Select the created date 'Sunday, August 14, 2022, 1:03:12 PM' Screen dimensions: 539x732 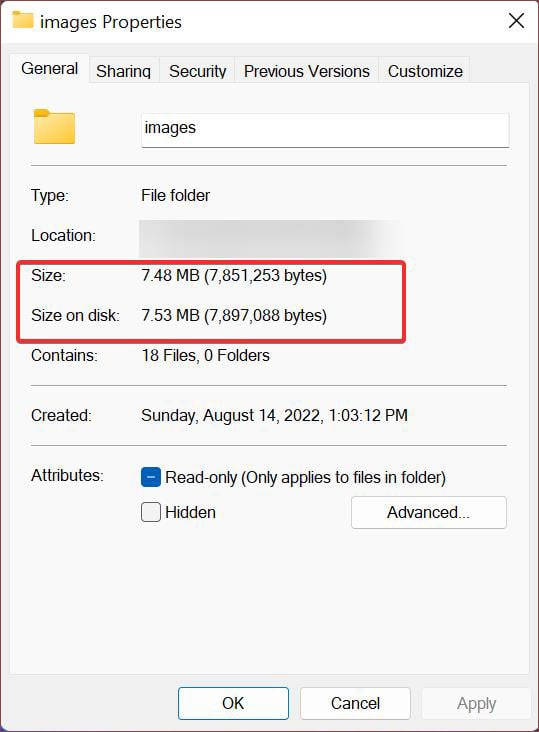274,415
